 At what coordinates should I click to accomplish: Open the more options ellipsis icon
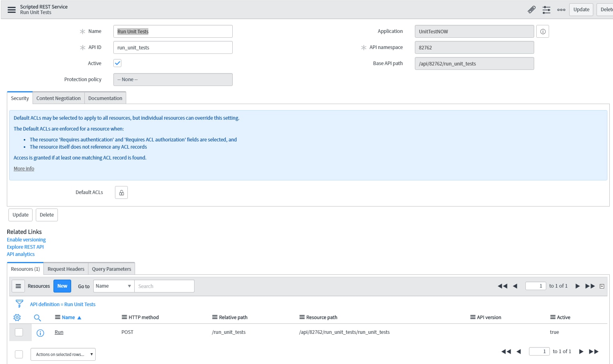click(561, 10)
